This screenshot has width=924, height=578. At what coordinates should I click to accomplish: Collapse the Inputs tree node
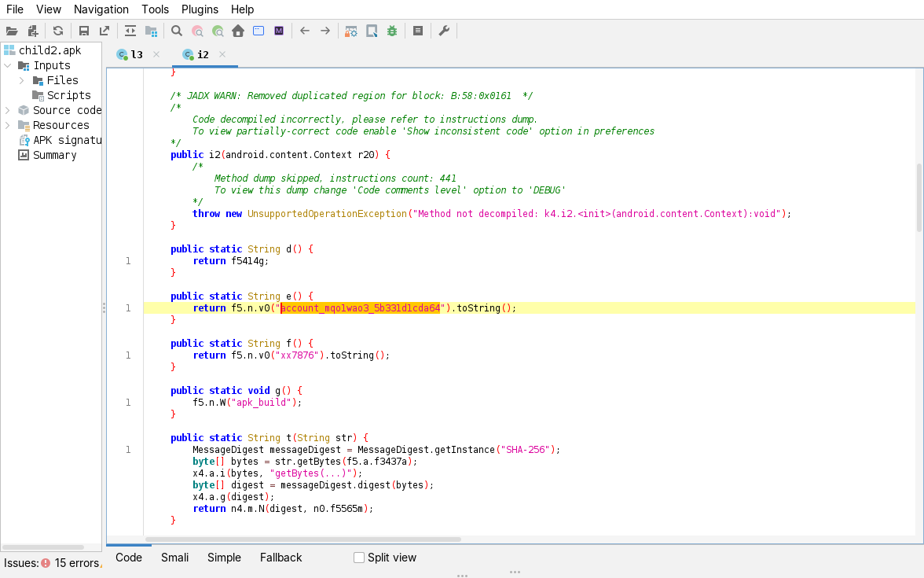click(x=8, y=65)
